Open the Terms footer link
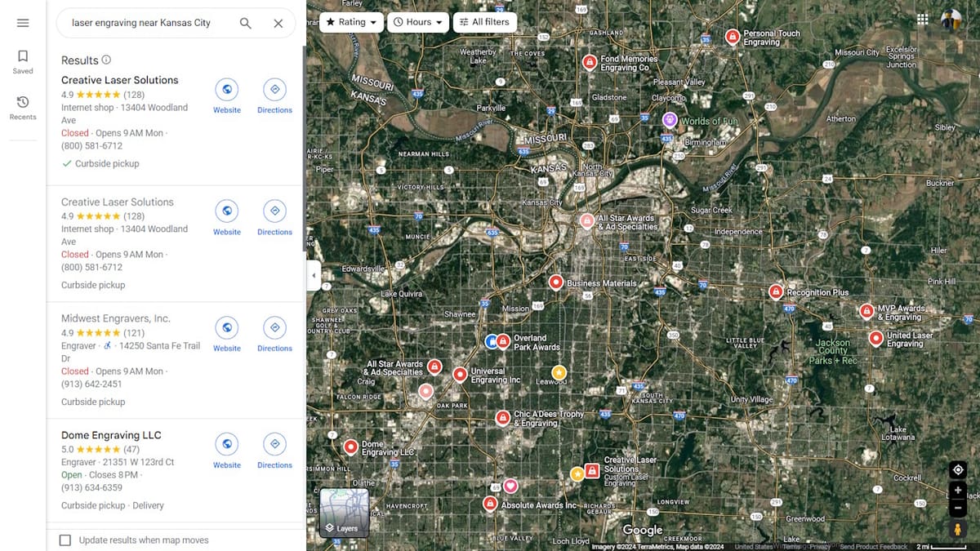 pos(791,547)
